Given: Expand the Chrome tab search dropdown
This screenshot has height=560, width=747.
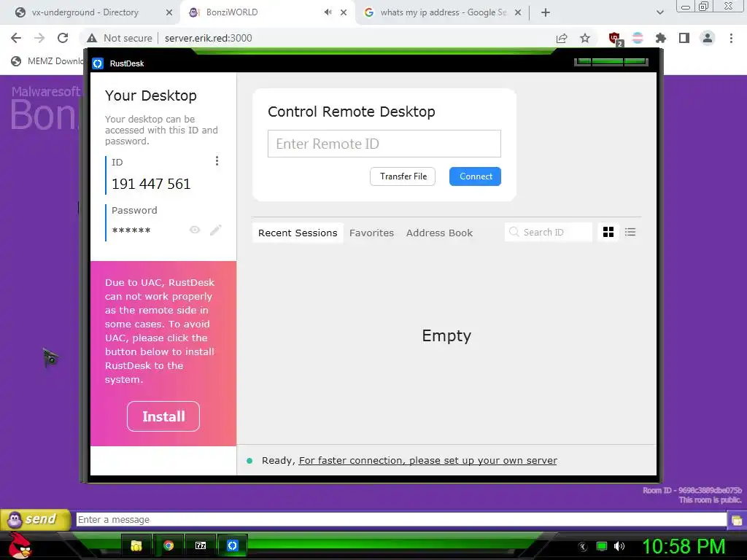Looking at the screenshot, I should point(659,12).
